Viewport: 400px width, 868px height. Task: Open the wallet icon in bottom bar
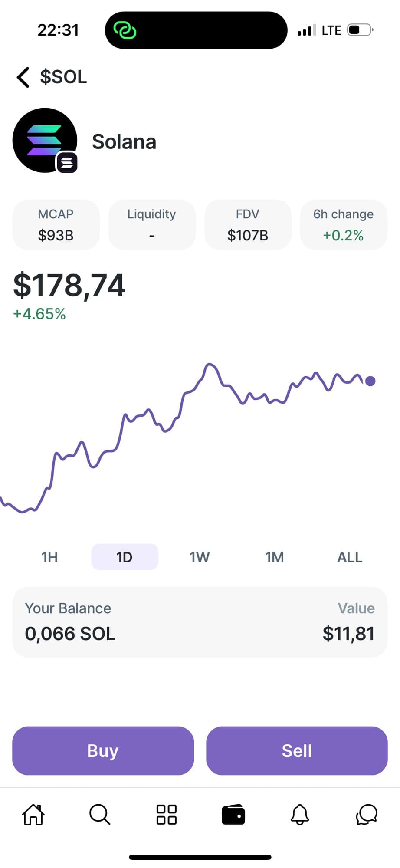[233, 814]
